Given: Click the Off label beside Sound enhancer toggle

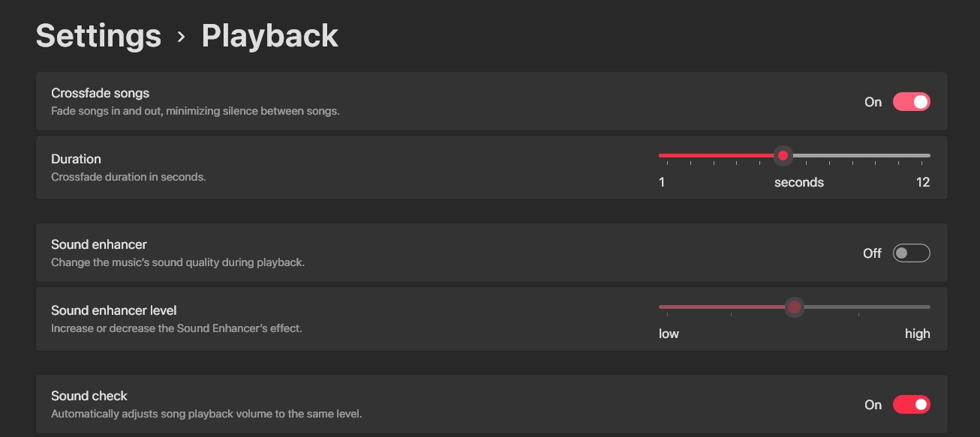Looking at the screenshot, I should point(872,253).
